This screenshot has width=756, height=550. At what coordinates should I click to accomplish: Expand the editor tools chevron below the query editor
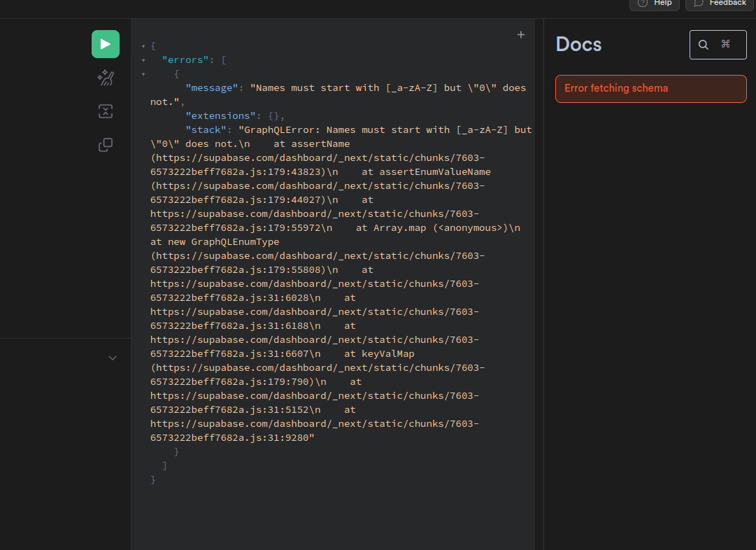click(x=113, y=358)
